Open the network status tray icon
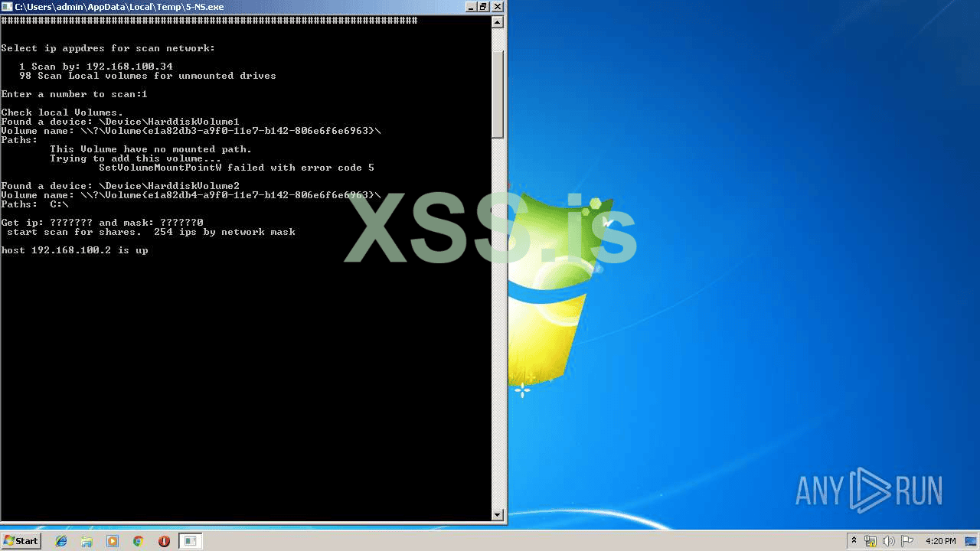This screenshot has width=980, height=551. click(x=871, y=541)
